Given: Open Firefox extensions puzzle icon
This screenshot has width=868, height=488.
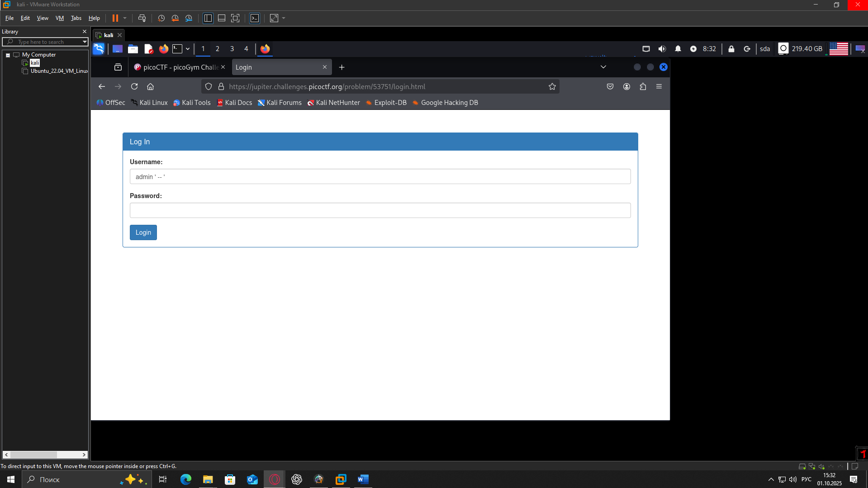Looking at the screenshot, I should pyautogui.click(x=643, y=86).
